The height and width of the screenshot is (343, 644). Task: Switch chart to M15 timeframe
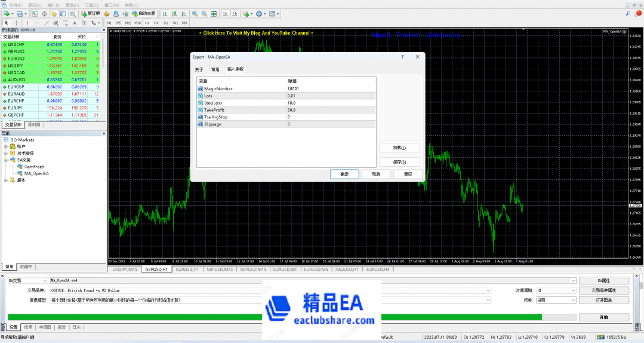point(128,23)
